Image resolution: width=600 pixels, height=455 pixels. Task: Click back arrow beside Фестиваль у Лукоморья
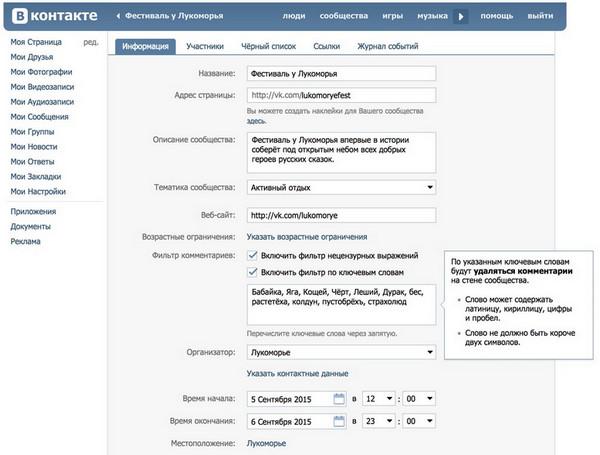[120, 17]
